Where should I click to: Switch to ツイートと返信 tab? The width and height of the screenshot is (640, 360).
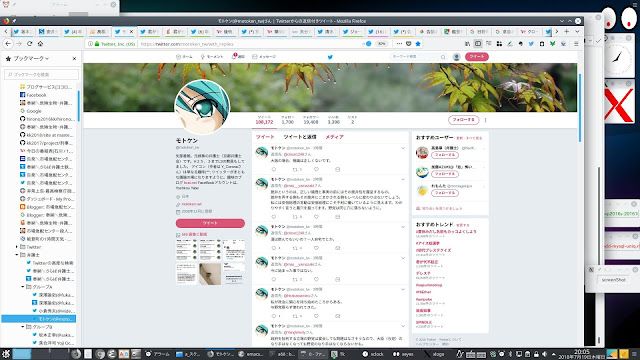[300, 137]
